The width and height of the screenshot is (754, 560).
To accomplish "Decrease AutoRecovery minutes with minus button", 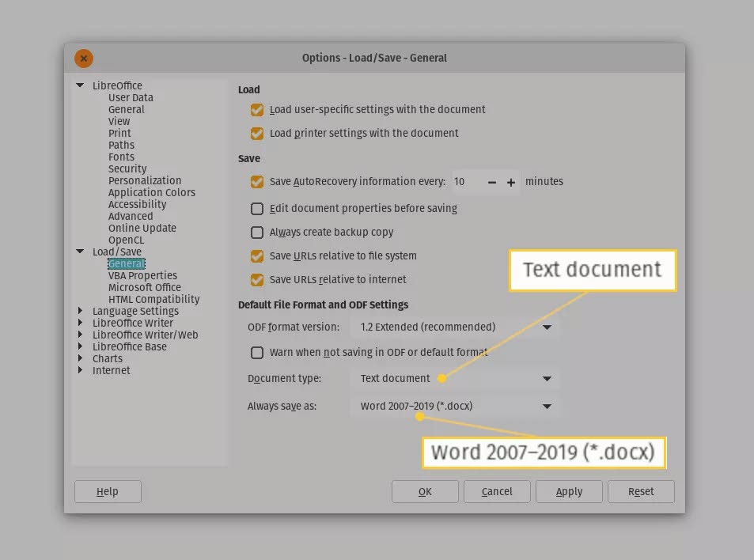I will 491,182.
